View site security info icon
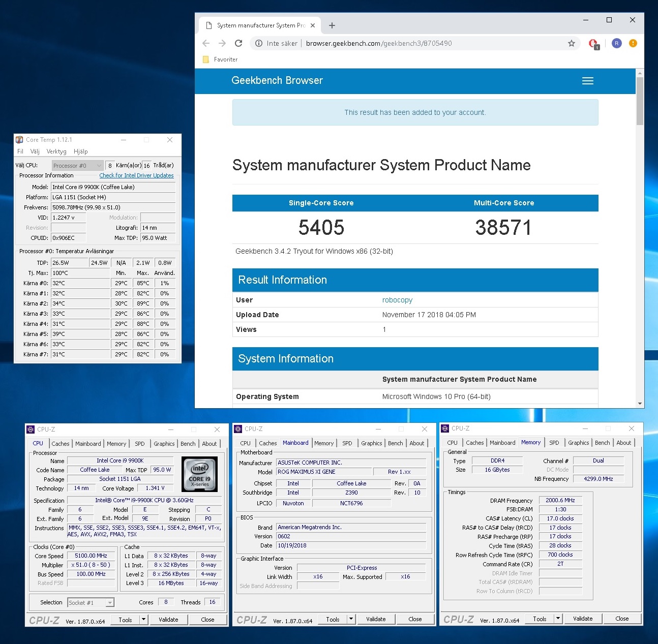Screen dimensions: 658x644 click(259, 43)
